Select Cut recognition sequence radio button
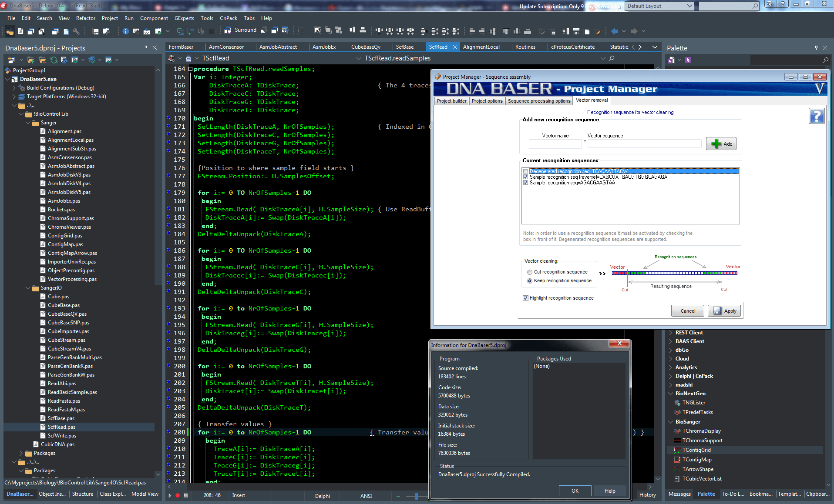Image resolution: width=834 pixels, height=504 pixels. click(x=530, y=272)
